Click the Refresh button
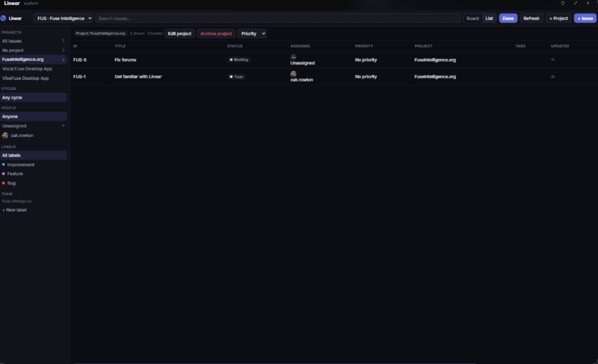 coord(531,18)
